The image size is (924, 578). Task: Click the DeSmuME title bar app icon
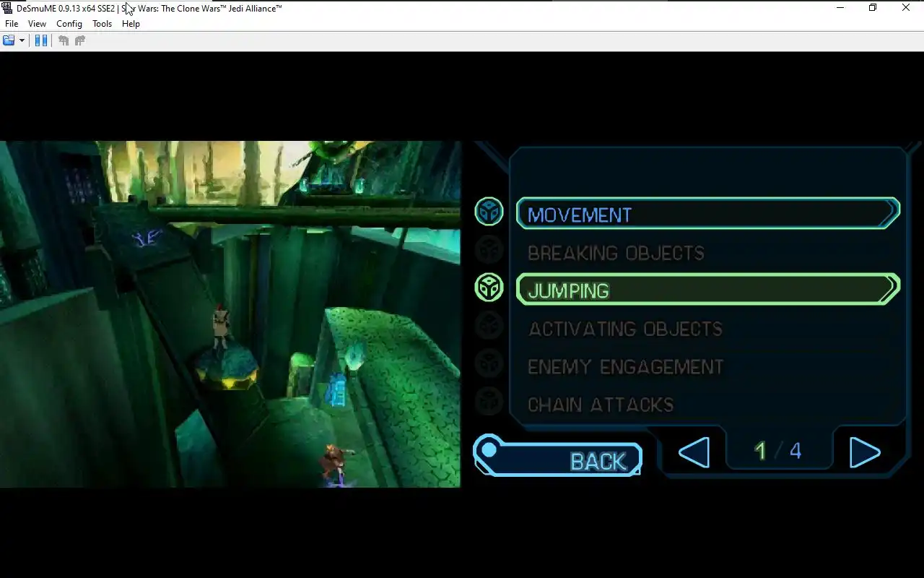pyautogui.click(x=7, y=8)
